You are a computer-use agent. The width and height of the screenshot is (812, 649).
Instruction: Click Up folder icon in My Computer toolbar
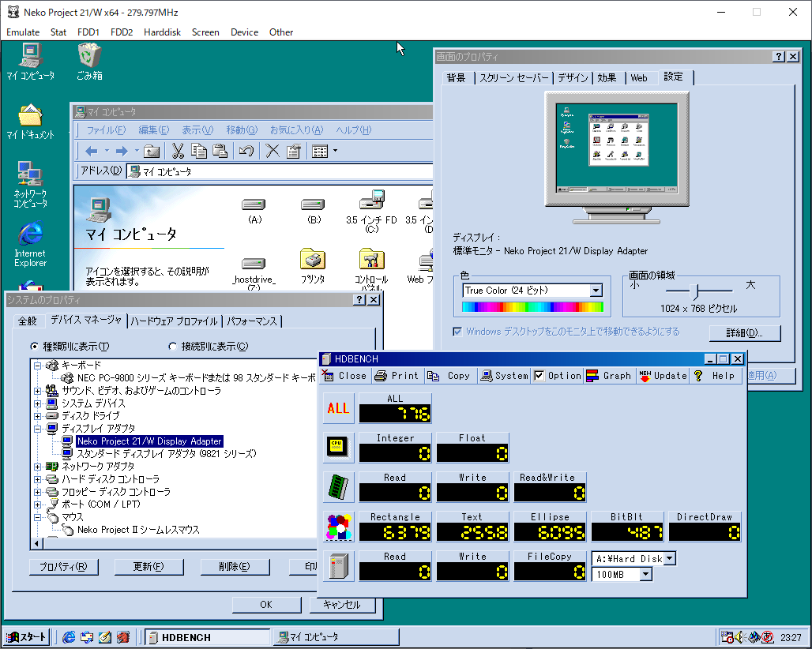[151, 151]
